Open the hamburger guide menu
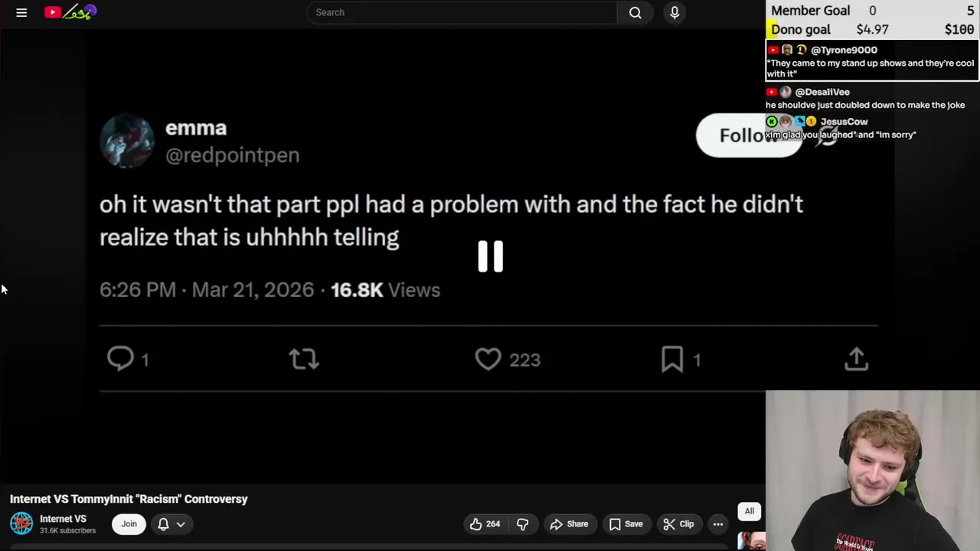Viewport: 980px width, 551px height. pos(21,12)
